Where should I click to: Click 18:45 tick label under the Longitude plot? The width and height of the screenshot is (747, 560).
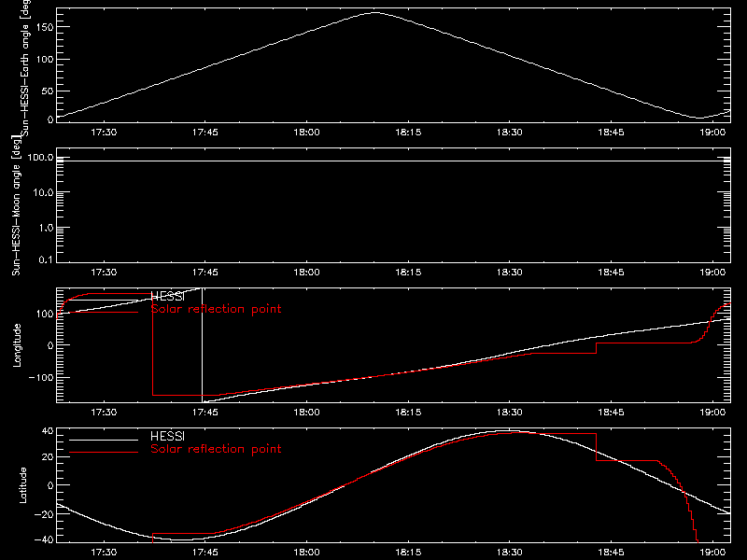pos(611,412)
